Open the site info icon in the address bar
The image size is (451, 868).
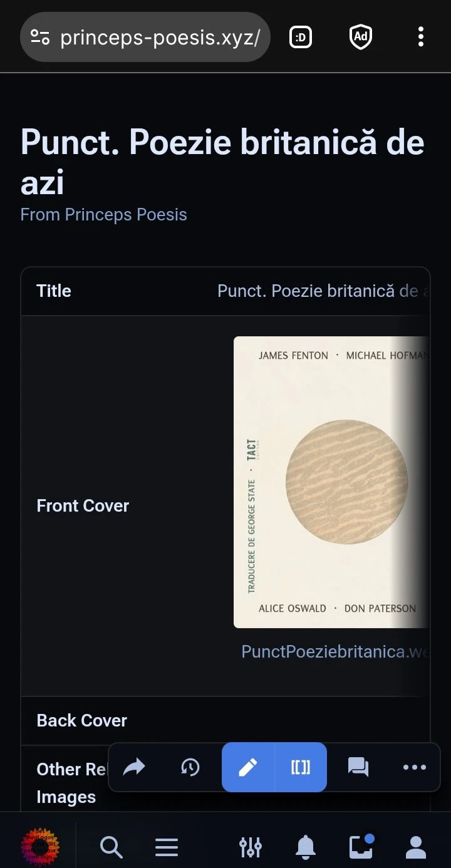[x=41, y=38]
